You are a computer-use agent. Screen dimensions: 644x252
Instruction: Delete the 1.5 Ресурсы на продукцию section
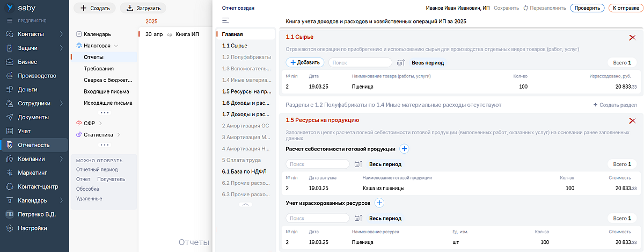pos(632,121)
